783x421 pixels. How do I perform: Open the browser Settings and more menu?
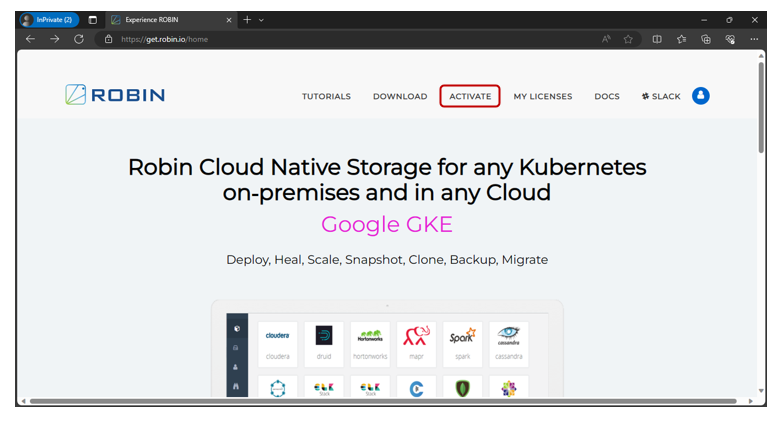754,39
